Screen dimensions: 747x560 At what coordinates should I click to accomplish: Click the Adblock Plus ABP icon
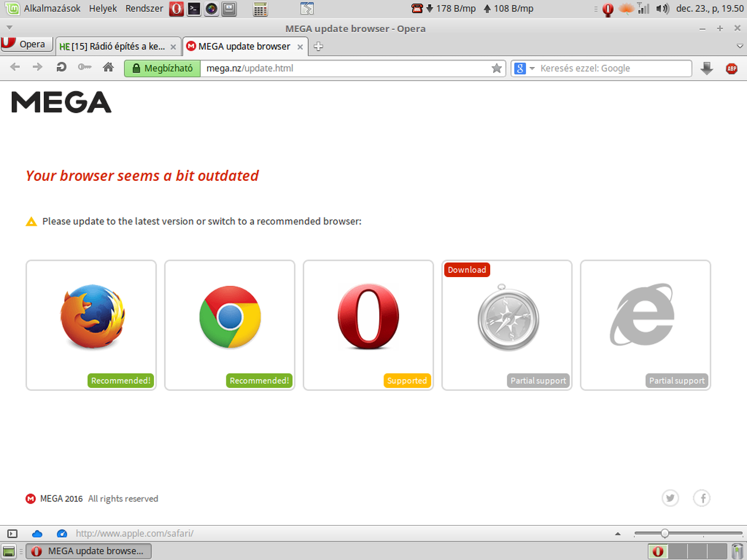coord(731,68)
